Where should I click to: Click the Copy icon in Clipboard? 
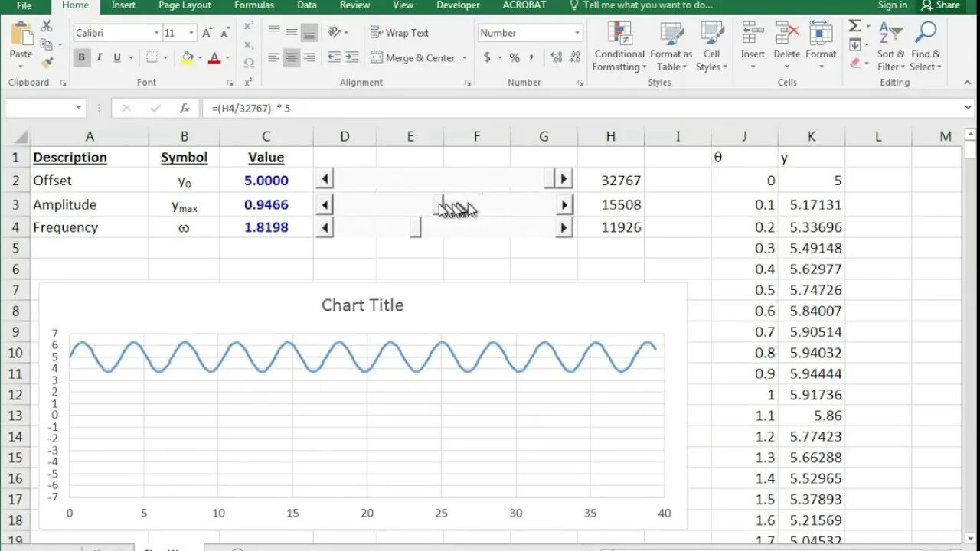(46, 45)
